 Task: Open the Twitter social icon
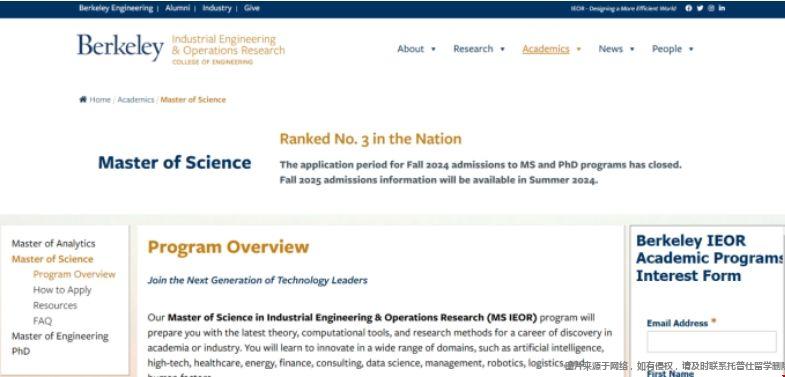[700, 8]
